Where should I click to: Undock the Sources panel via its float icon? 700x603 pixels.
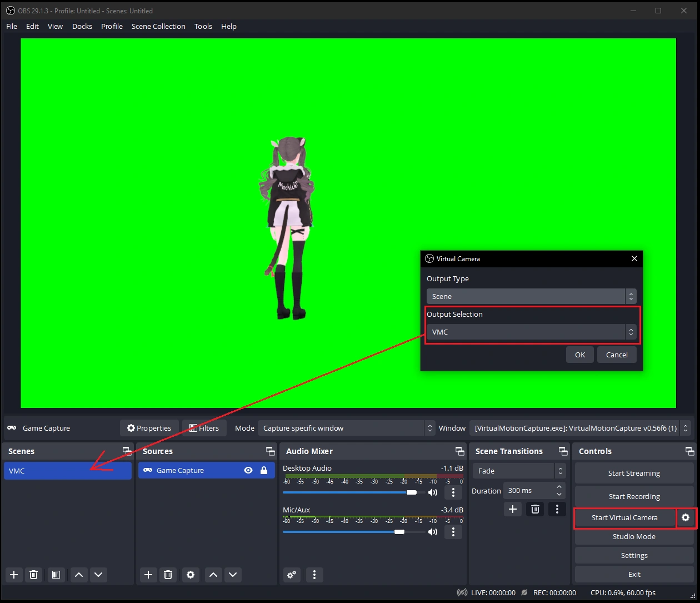pos(271,451)
